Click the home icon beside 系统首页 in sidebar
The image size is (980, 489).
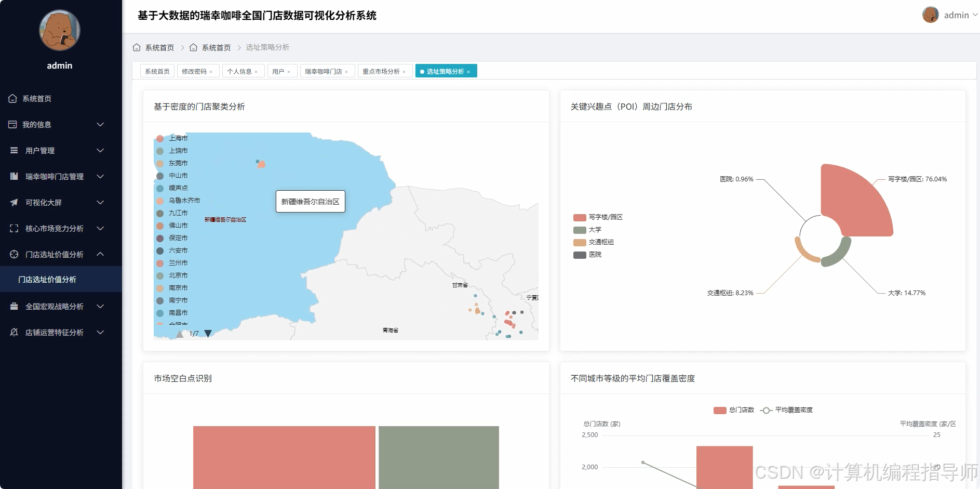[x=12, y=98]
